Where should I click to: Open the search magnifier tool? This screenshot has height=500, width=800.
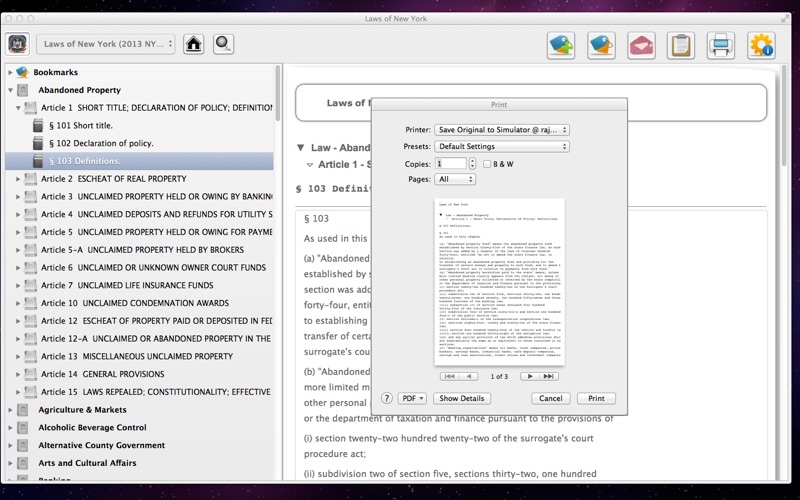tap(223, 44)
